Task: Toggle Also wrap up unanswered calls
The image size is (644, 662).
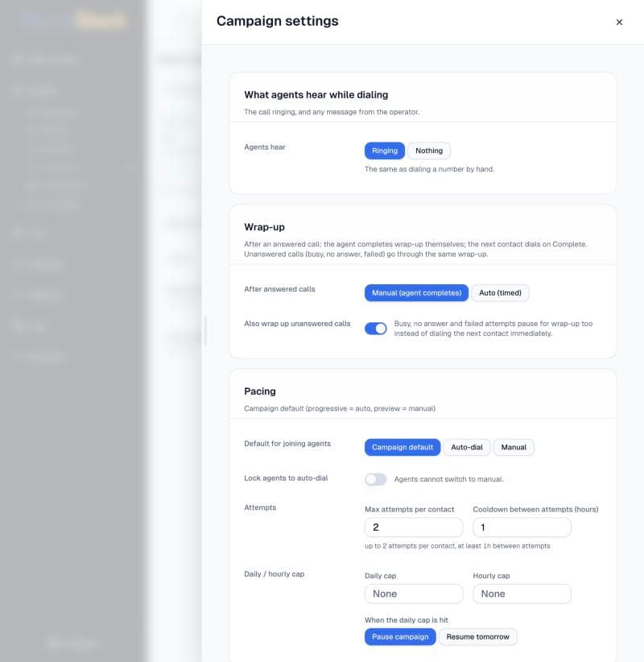Action: pyautogui.click(x=376, y=329)
